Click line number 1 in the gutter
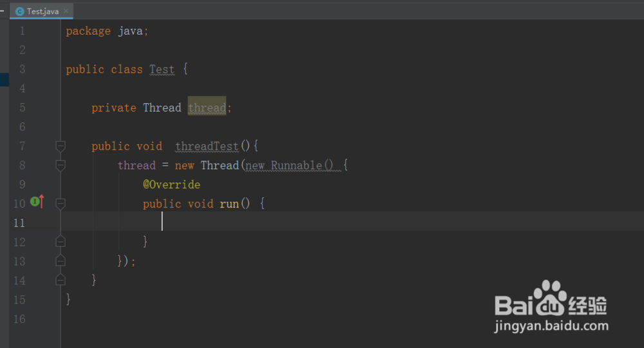Screen dimensions: 644x348 pos(22,31)
